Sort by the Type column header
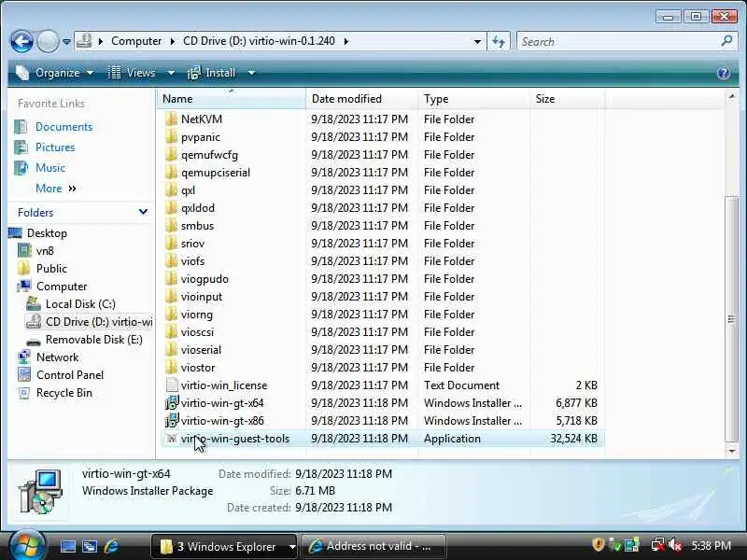This screenshot has height=560, width=747. click(474, 99)
